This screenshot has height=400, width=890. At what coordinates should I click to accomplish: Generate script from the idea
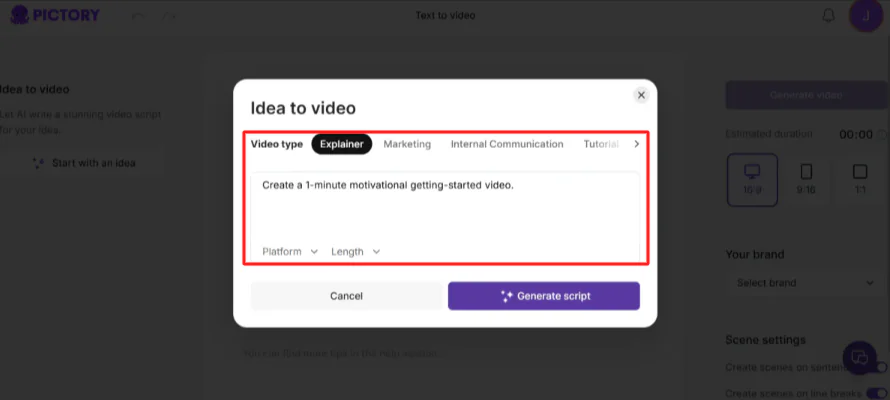coord(544,296)
